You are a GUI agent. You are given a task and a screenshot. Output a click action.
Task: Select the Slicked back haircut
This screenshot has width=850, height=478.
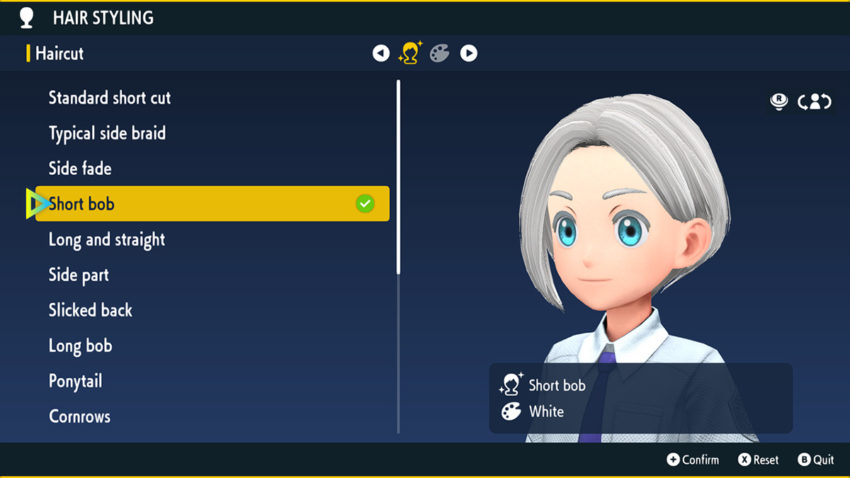pos(91,310)
